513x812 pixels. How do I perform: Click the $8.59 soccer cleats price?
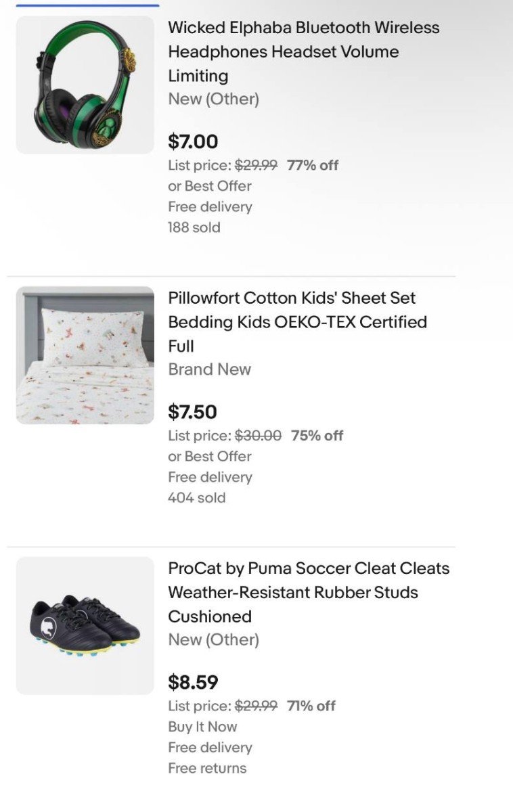193,681
